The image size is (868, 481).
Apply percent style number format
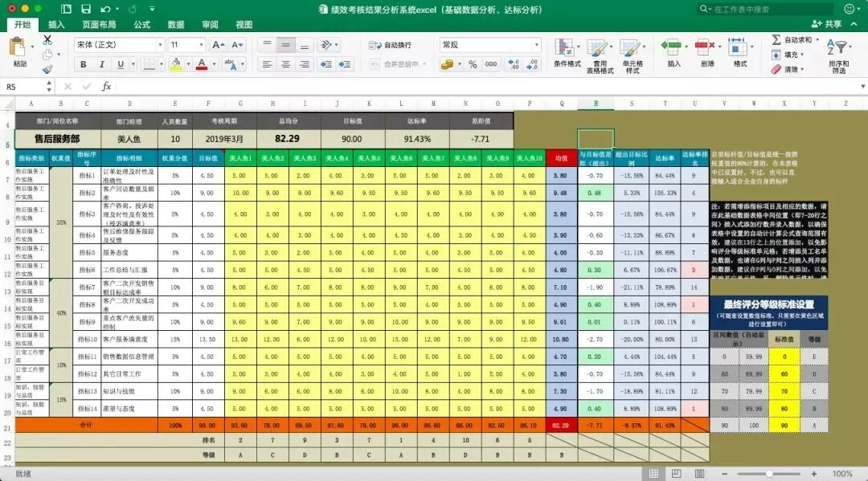pyautogui.click(x=473, y=65)
